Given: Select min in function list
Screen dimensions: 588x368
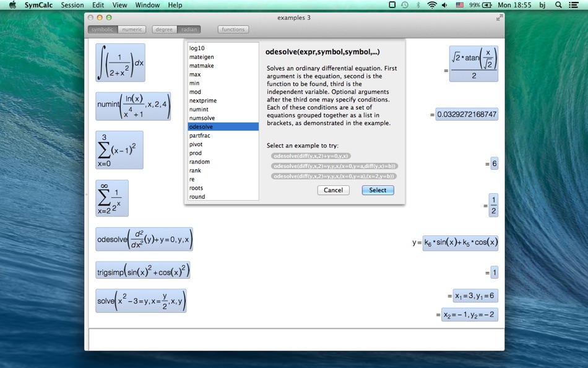Looking at the screenshot, I should 223,83.
